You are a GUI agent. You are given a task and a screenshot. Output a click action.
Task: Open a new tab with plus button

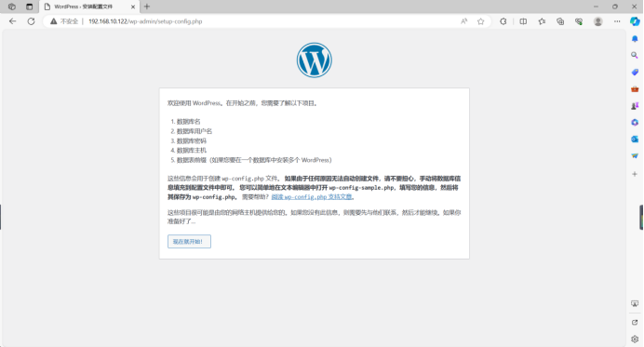click(147, 7)
